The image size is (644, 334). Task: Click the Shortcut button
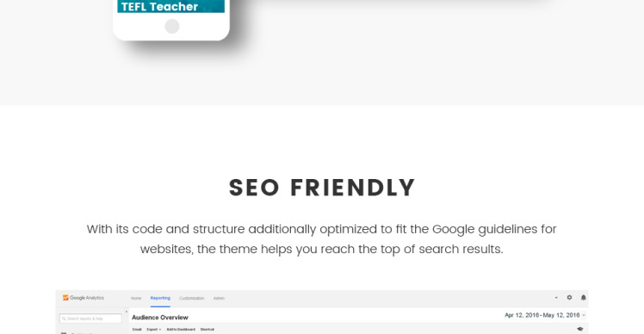coord(207,330)
